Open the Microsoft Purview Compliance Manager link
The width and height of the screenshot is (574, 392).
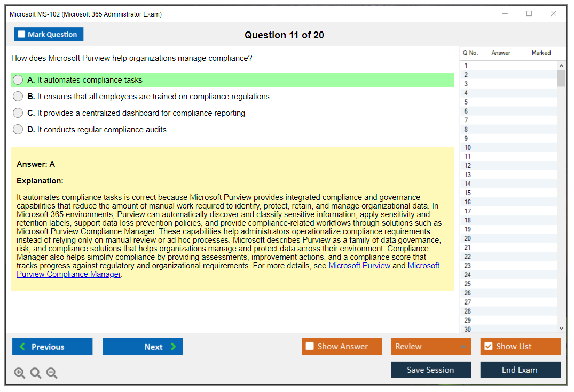pyautogui.click(x=69, y=274)
